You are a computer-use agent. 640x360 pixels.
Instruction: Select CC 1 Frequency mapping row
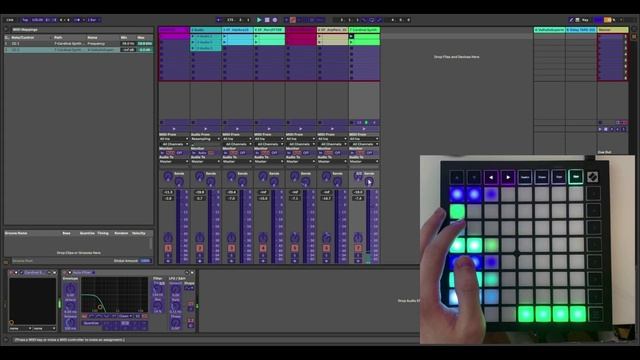(x=78, y=43)
